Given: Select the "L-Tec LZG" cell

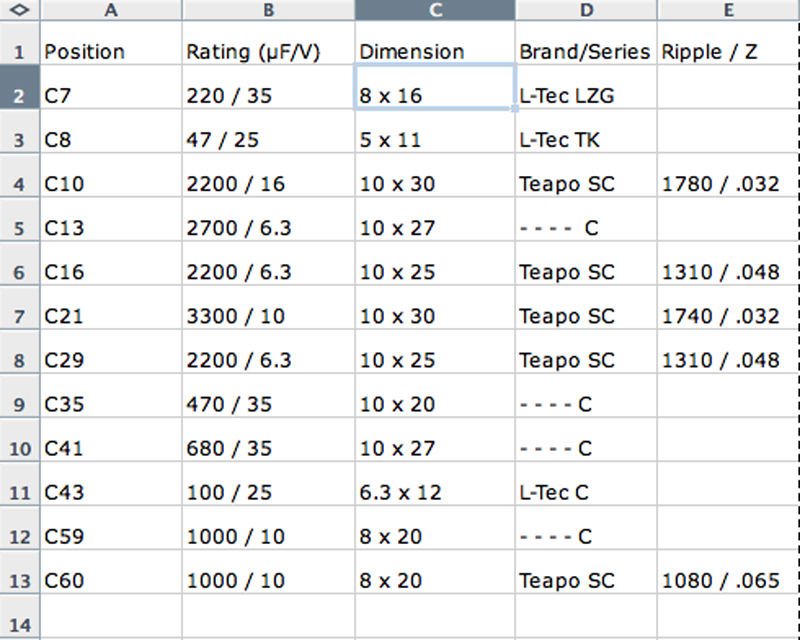Looking at the screenshot, I should click(x=586, y=96).
